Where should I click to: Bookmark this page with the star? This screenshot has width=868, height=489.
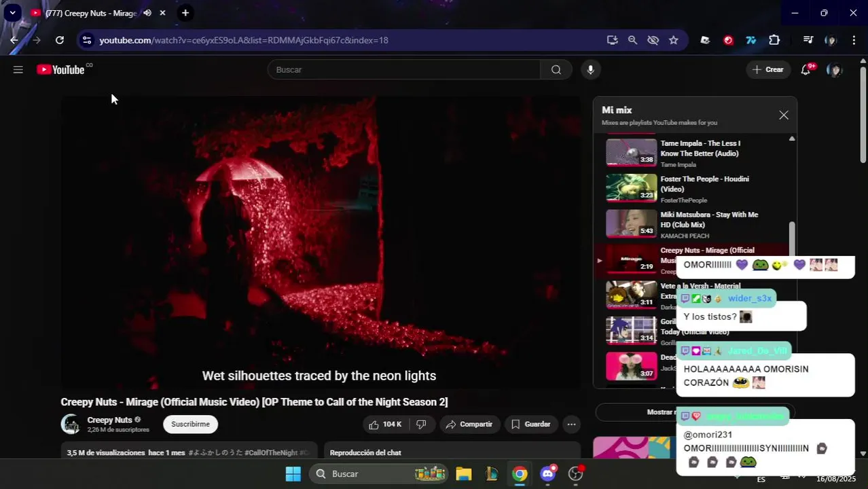(x=673, y=40)
